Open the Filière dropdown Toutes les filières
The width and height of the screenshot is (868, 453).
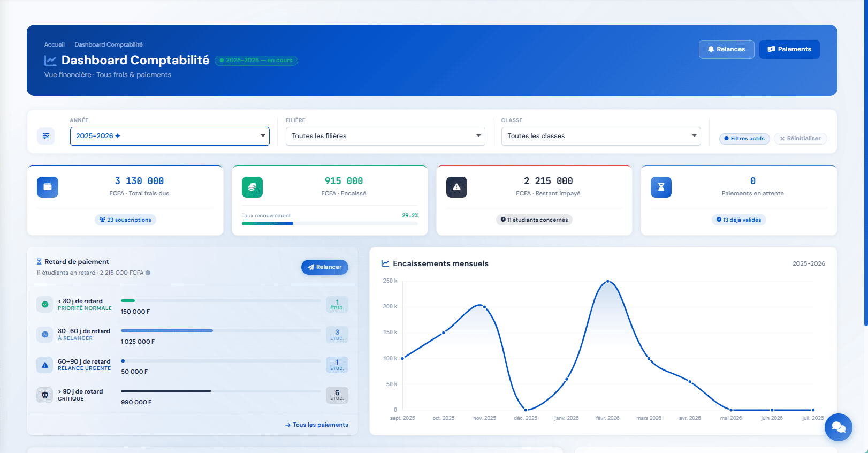click(385, 136)
